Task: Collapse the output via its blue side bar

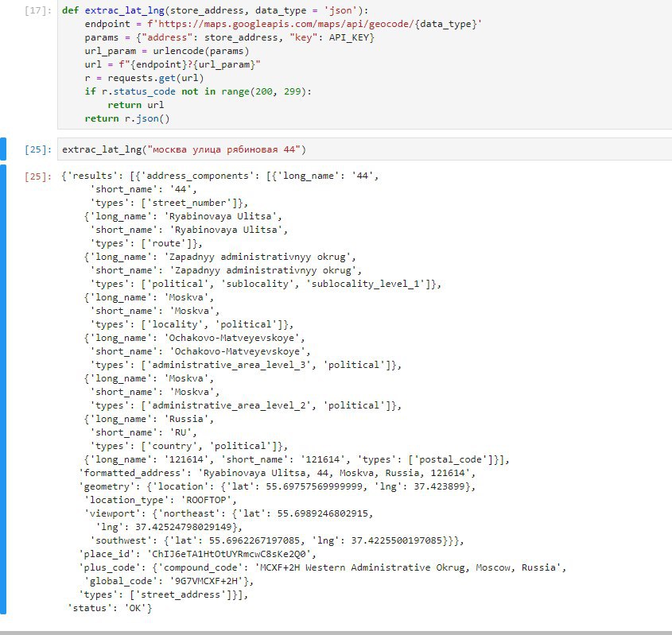Action: click(3, 389)
